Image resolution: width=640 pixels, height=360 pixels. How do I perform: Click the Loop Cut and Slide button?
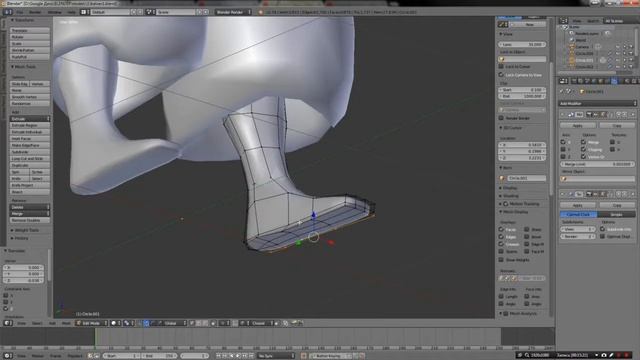(x=30, y=158)
